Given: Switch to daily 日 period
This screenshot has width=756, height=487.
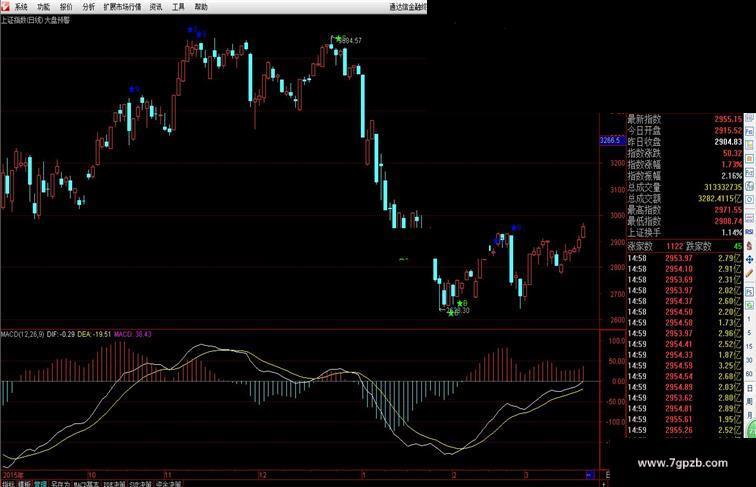Looking at the screenshot, I should pos(750,388).
